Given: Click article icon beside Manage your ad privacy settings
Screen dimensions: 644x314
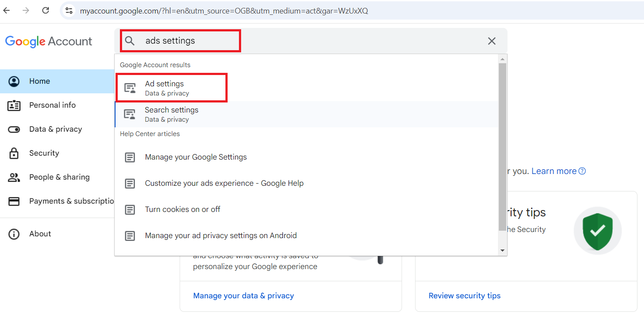Looking at the screenshot, I should click(x=130, y=236).
